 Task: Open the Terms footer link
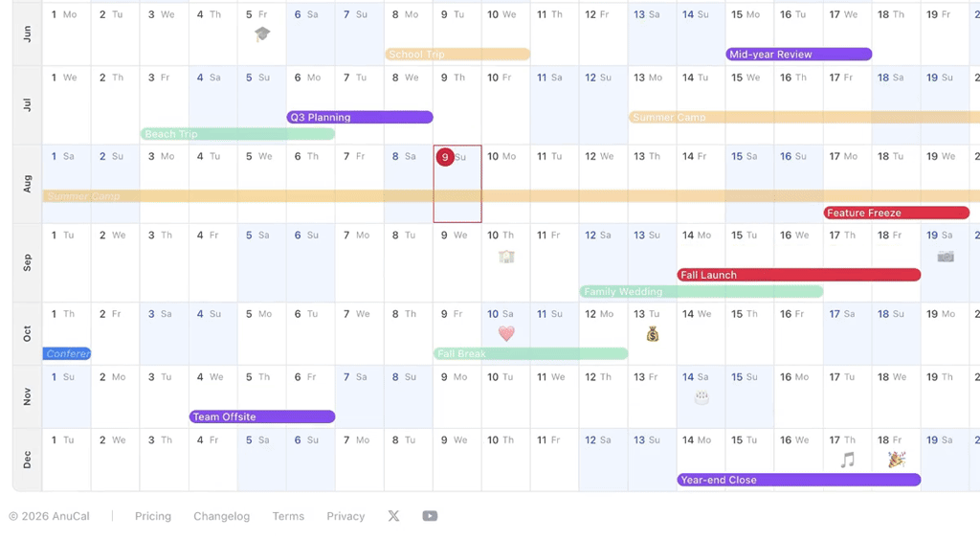point(288,516)
